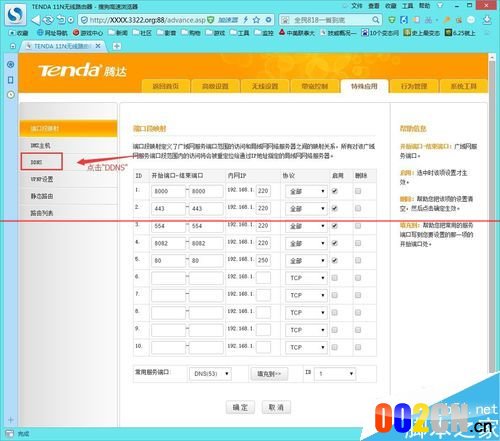Screen dimensions: 500x441
Task: Open protocol dropdown for rule 1
Action: click(306, 191)
